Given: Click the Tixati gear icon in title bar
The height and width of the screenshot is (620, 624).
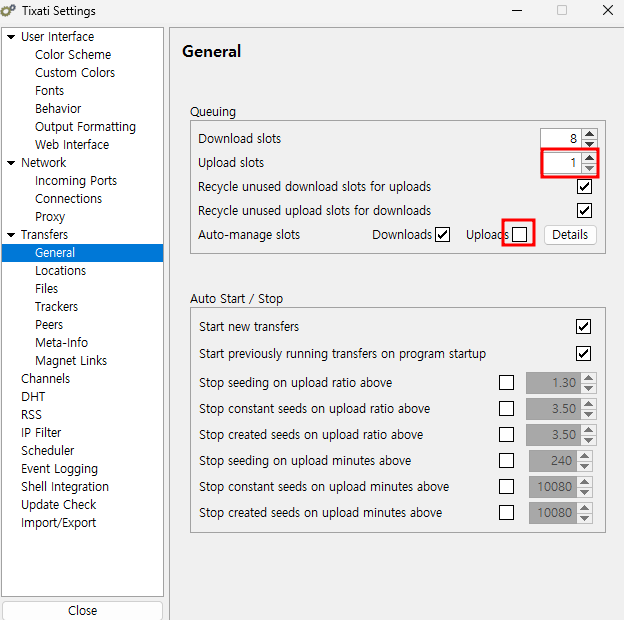Looking at the screenshot, I should (8, 10).
